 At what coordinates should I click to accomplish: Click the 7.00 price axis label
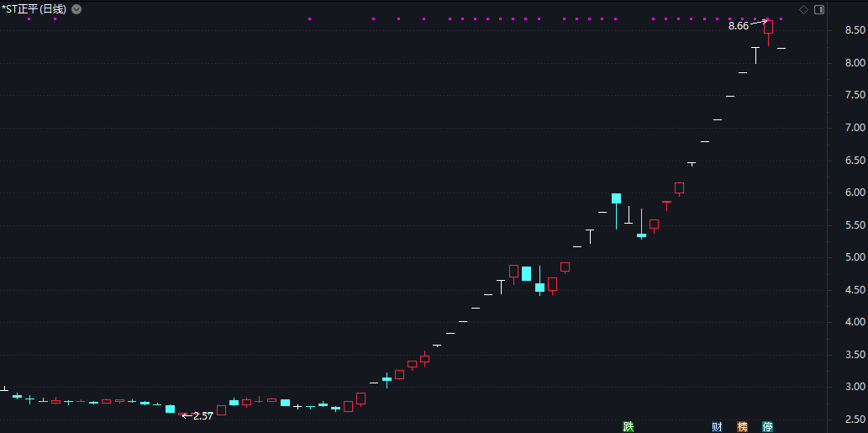(855, 127)
